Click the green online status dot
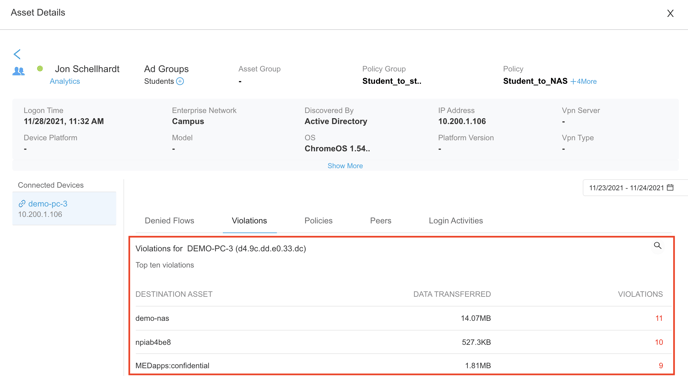Image resolution: width=688 pixels, height=376 pixels. [x=40, y=68]
